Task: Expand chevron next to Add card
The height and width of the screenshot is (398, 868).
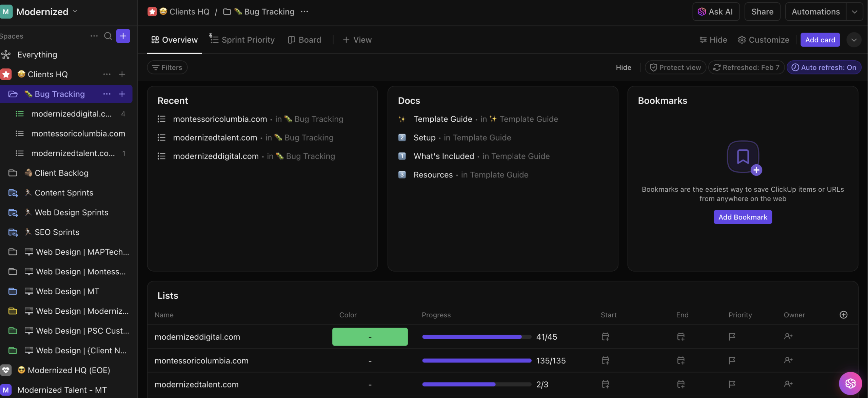Action: pos(854,40)
